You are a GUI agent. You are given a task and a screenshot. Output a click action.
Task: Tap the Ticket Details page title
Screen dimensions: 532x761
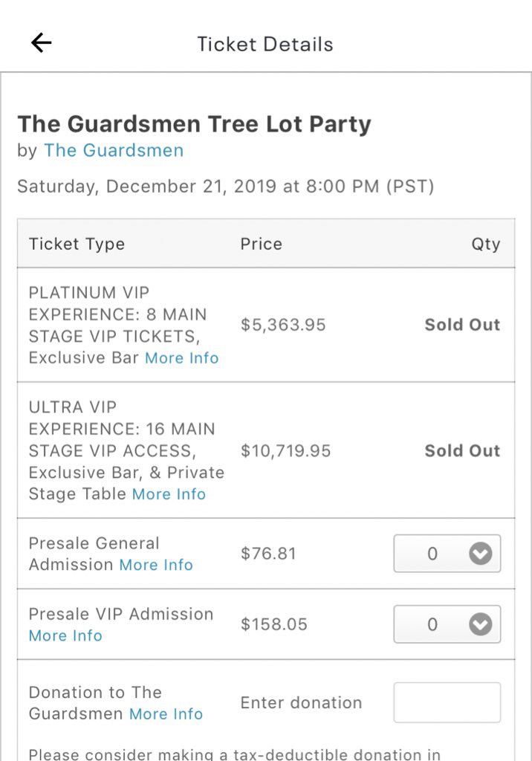[x=265, y=44]
